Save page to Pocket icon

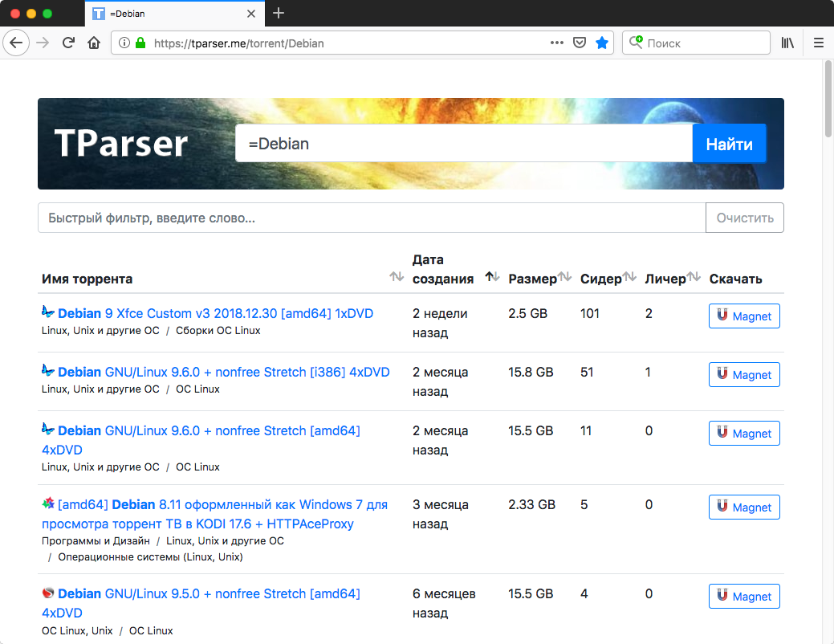pos(580,43)
